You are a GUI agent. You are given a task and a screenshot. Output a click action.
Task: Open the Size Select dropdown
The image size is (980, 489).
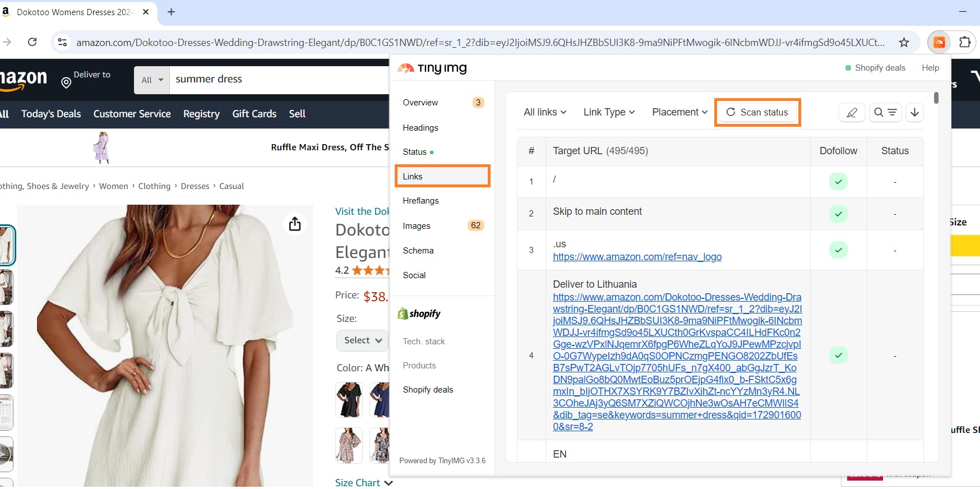click(363, 340)
